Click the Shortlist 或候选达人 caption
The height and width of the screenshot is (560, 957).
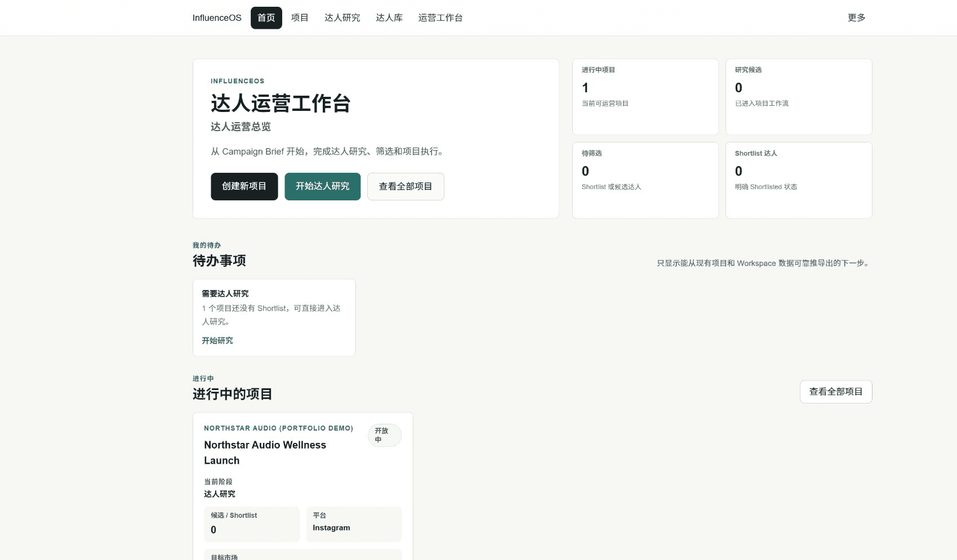pos(611,187)
